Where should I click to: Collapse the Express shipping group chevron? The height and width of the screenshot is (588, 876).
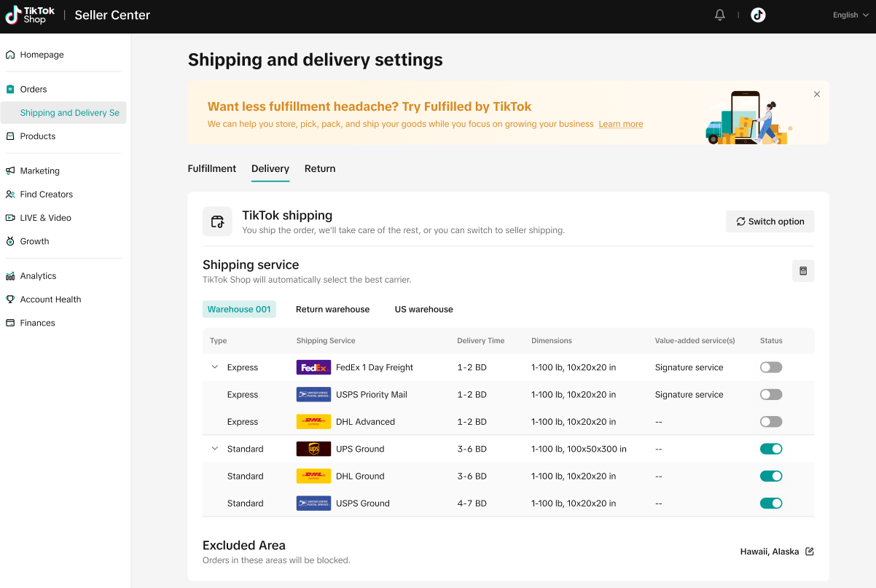(x=214, y=367)
